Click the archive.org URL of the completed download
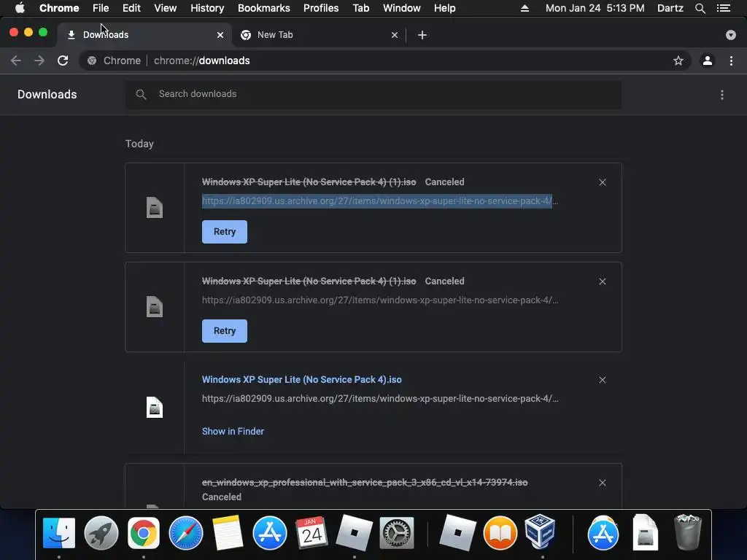This screenshot has width=747, height=560. tap(379, 399)
